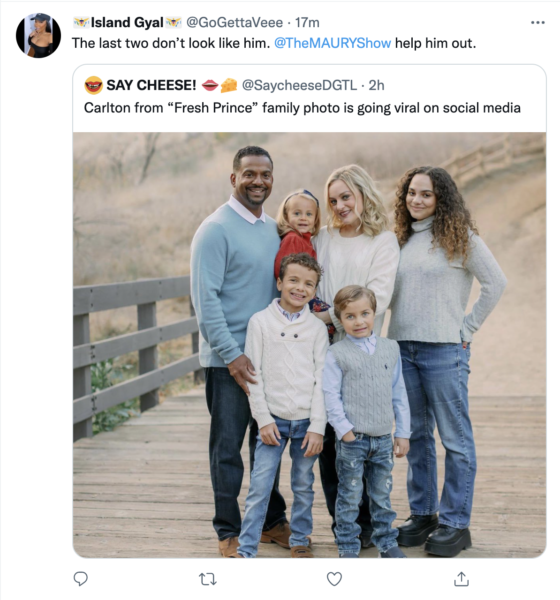Click the quoted text about Carlton's family photo
Screen dimensions: 560x600
click(302, 108)
